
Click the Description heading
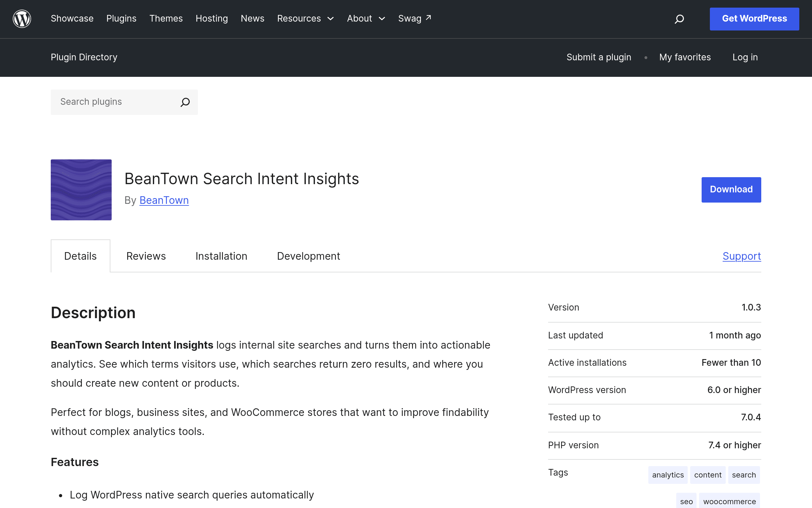93,313
